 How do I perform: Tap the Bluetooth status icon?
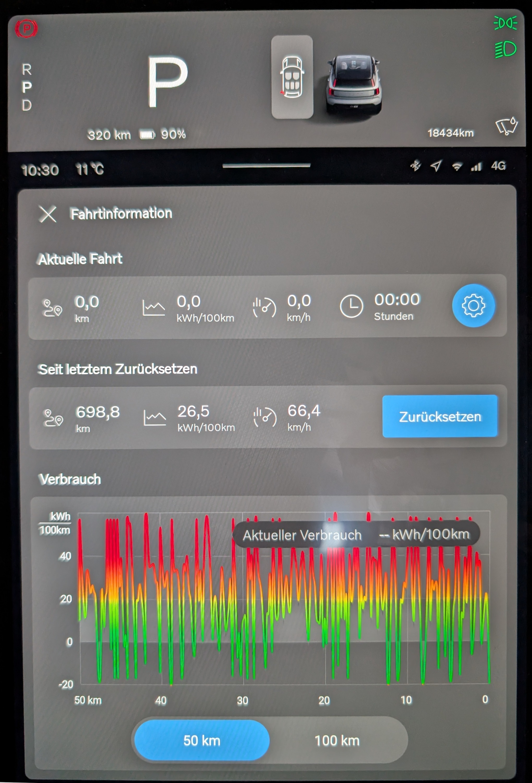click(x=415, y=166)
